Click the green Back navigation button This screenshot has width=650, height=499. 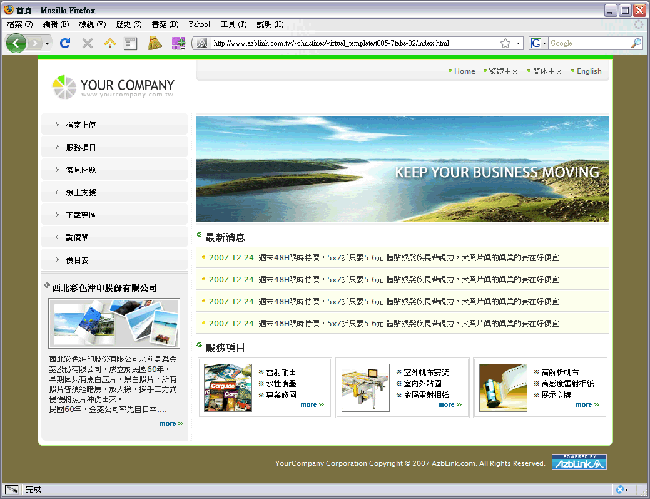tap(16, 43)
